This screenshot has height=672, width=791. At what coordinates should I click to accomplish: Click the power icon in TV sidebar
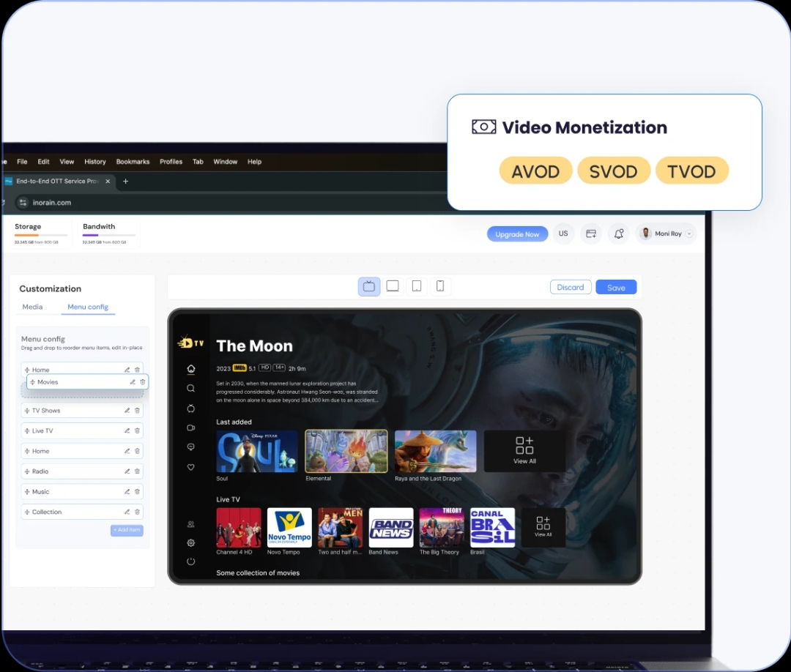[191, 561]
